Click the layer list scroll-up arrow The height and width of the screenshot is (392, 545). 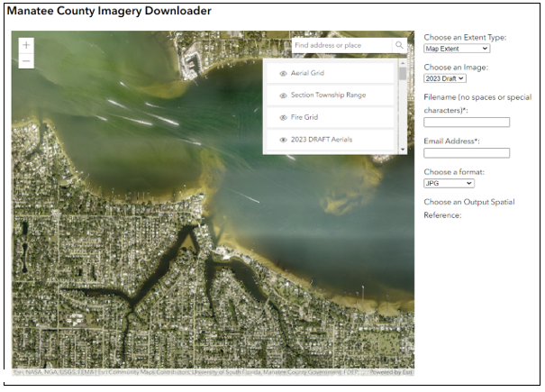[x=403, y=64]
